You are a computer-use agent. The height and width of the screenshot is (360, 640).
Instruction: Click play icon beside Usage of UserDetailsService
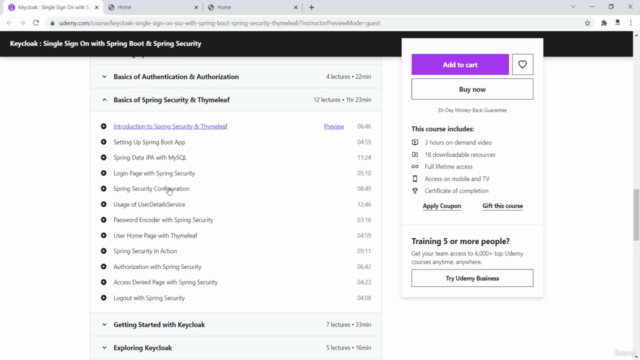pyautogui.click(x=104, y=204)
